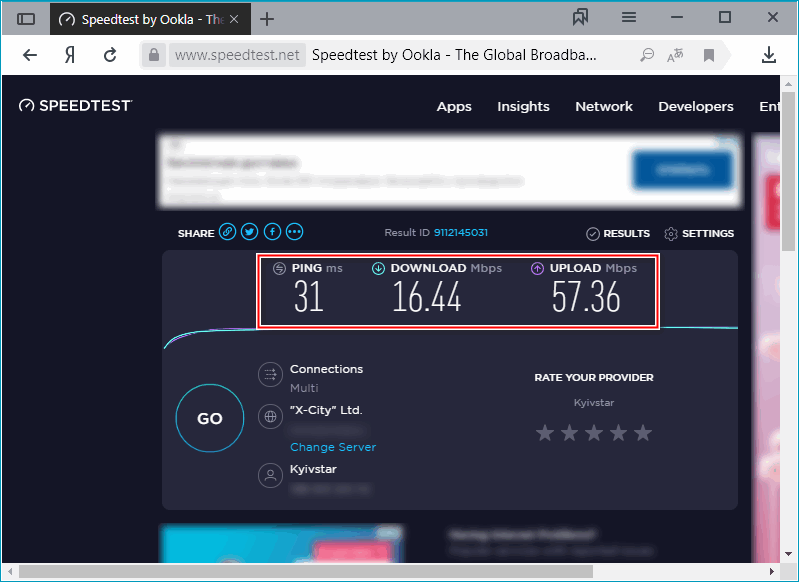Image resolution: width=799 pixels, height=582 pixels.
Task: Open the browser hamburger menu
Action: click(x=629, y=18)
